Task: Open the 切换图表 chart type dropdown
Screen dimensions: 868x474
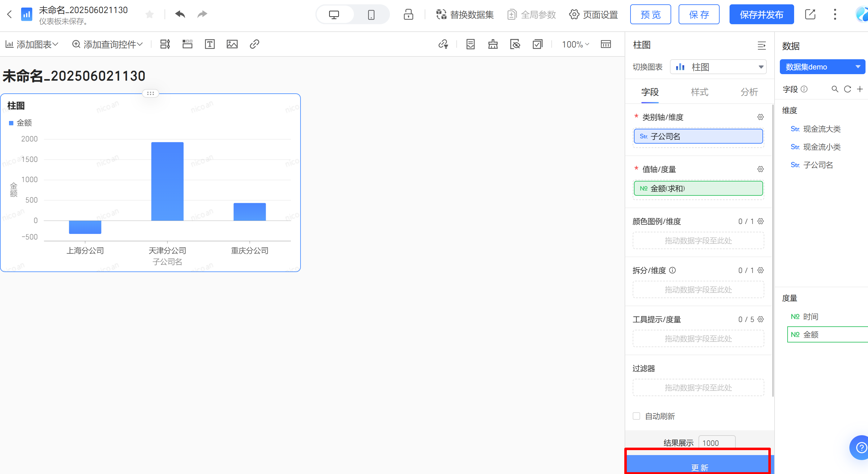Action: click(x=718, y=67)
